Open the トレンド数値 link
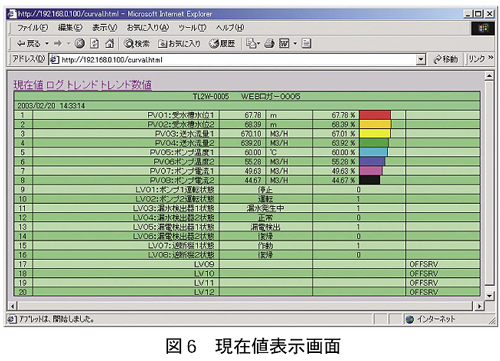Image resolution: width=500 pixels, height=361 pixels. coord(126,85)
